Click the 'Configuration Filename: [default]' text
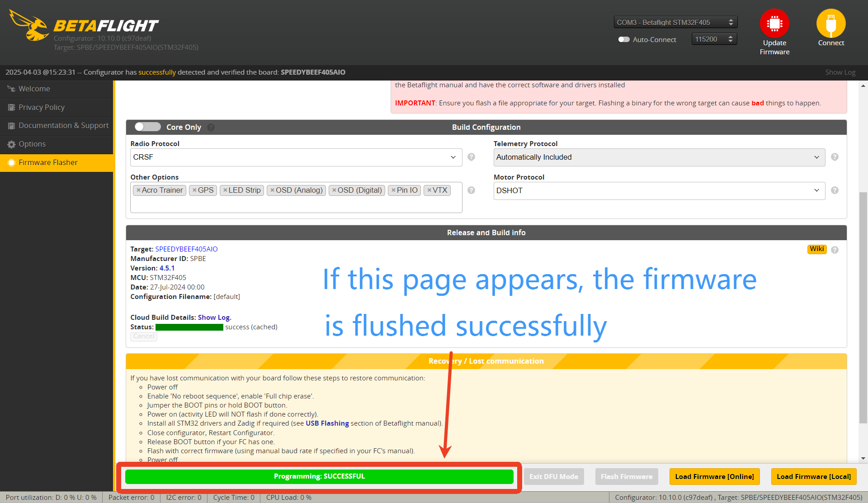Screen dimensions: 868x503 (x=185, y=297)
